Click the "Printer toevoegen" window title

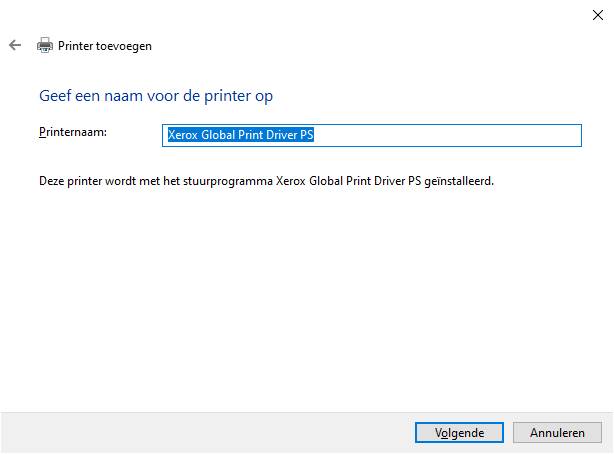coord(105,46)
